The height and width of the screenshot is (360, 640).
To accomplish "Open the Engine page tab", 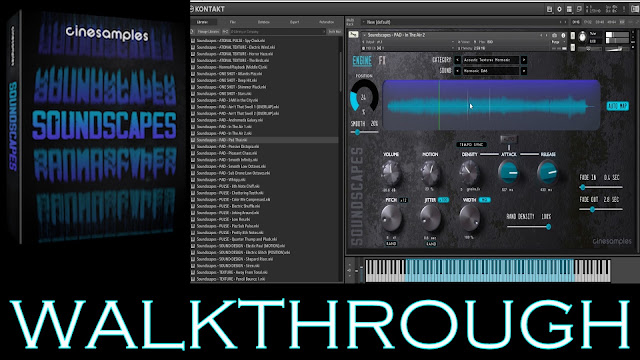I will coord(362,61).
